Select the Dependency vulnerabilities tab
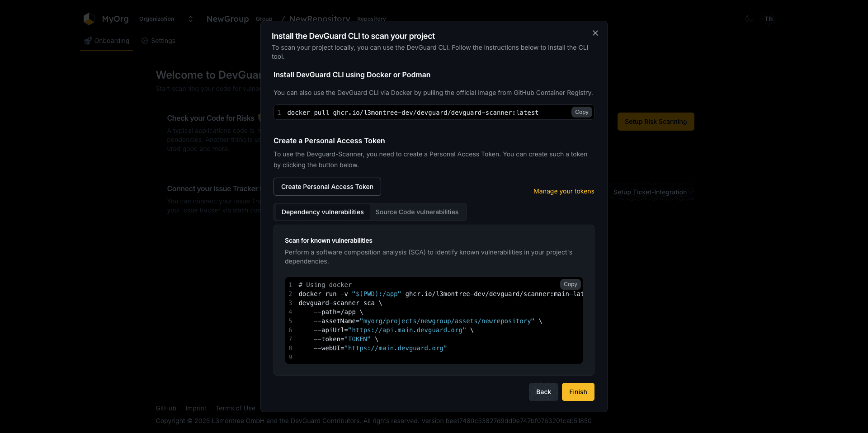The height and width of the screenshot is (433, 868). (322, 212)
